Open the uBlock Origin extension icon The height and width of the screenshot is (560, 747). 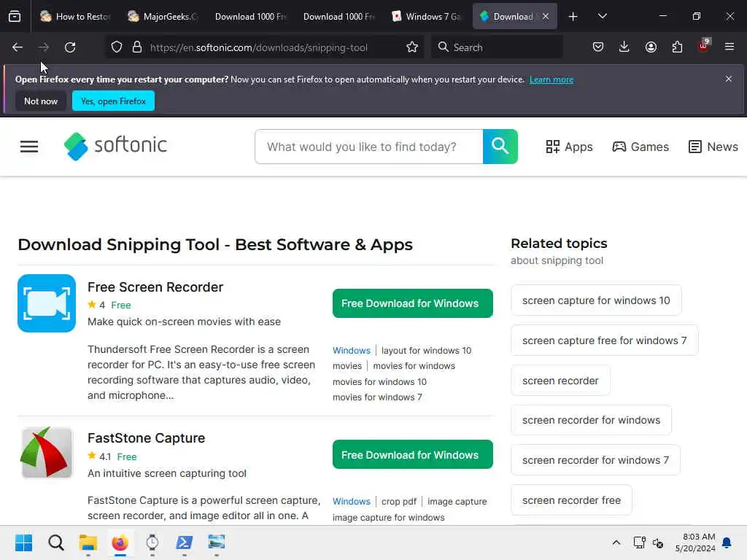704,46
